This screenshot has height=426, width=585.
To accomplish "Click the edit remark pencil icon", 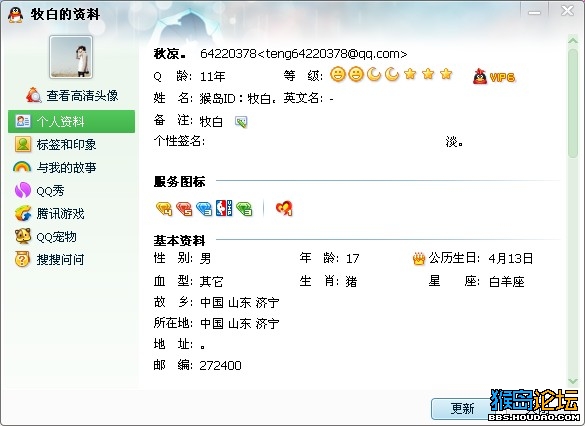I will [x=241, y=122].
